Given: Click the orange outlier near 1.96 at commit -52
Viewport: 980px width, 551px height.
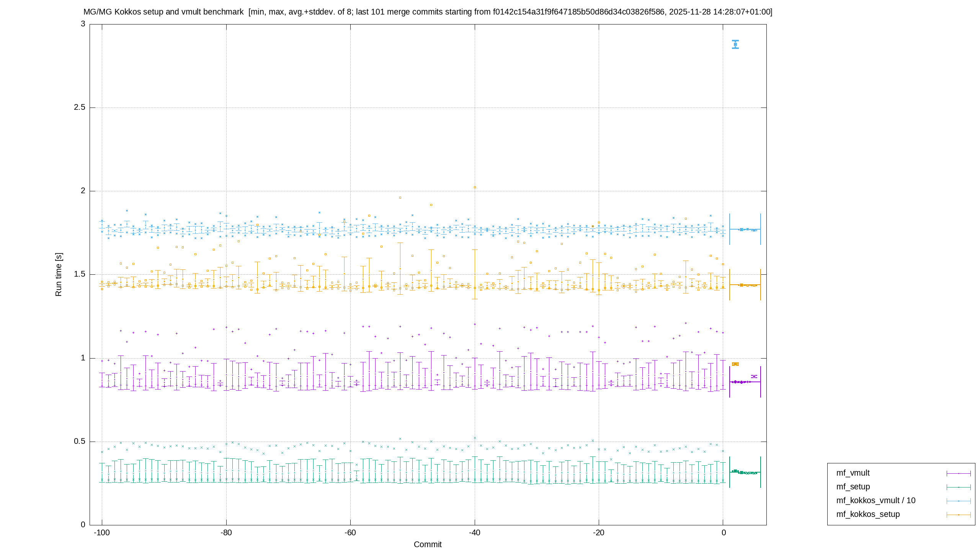Looking at the screenshot, I should point(400,198).
